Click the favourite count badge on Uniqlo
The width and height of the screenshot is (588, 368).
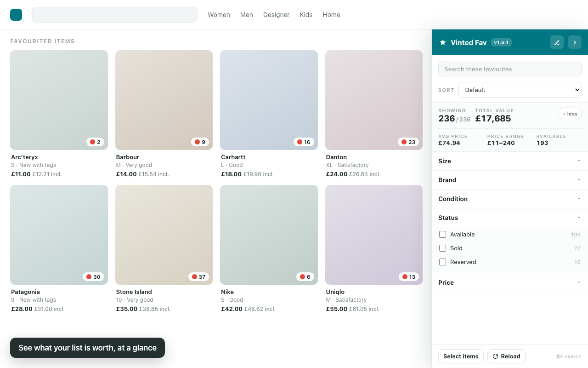pyautogui.click(x=409, y=277)
